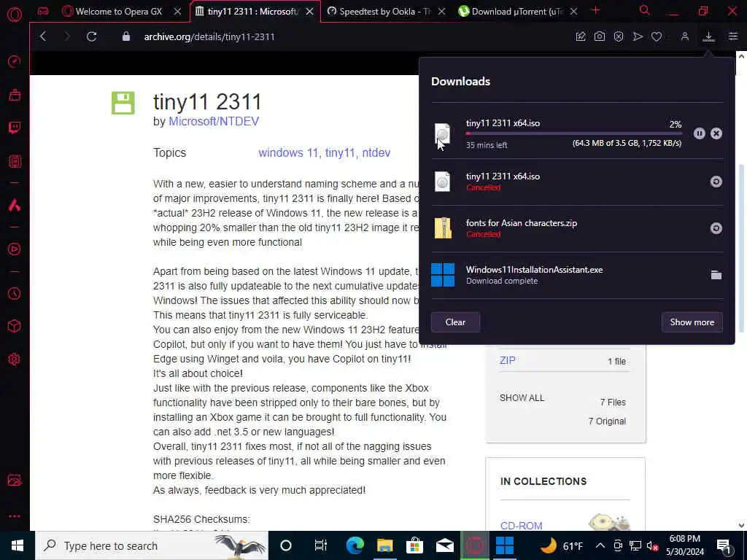The height and width of the screenshot is (560, 747).
Task: Show hidden system tray icons
Action: coord(600,545)
